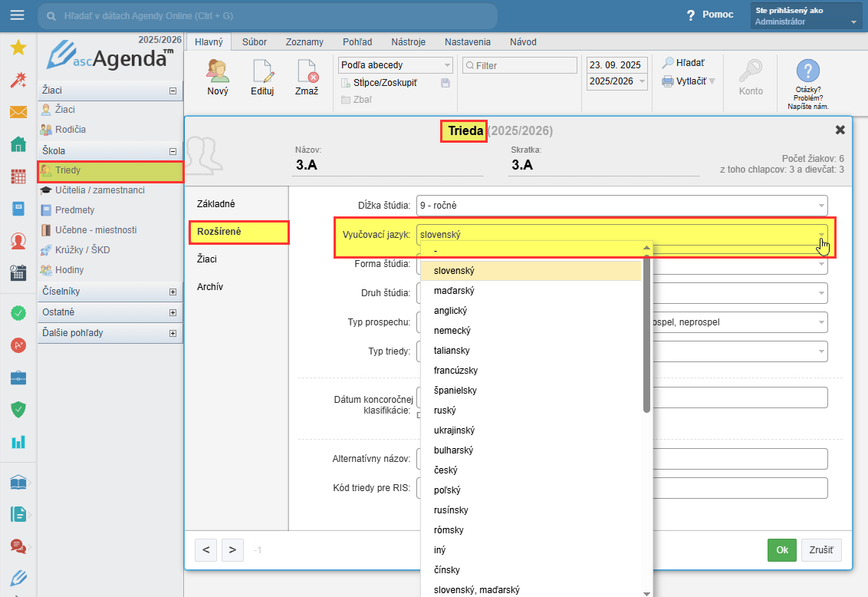Open the Podľa abecedy sort dropdown

pos(396,65)
